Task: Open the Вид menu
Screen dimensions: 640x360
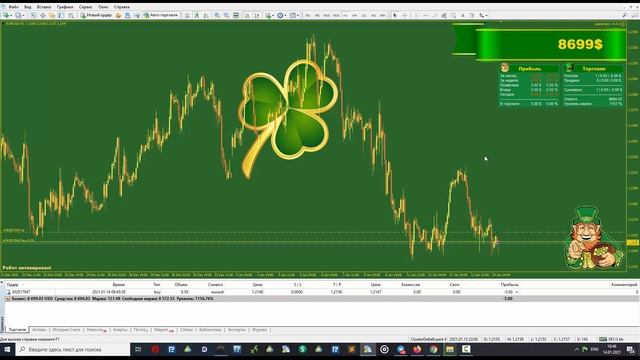Action: coord(28,7)
